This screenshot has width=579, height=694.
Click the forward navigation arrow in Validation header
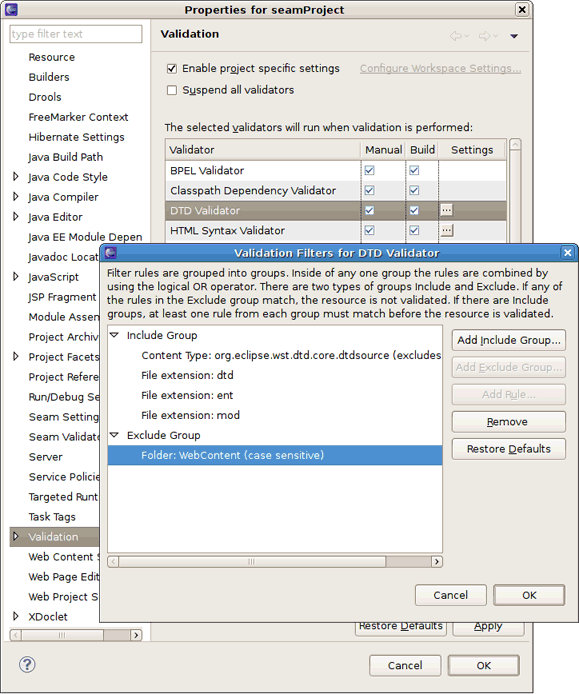click(485, 36)
